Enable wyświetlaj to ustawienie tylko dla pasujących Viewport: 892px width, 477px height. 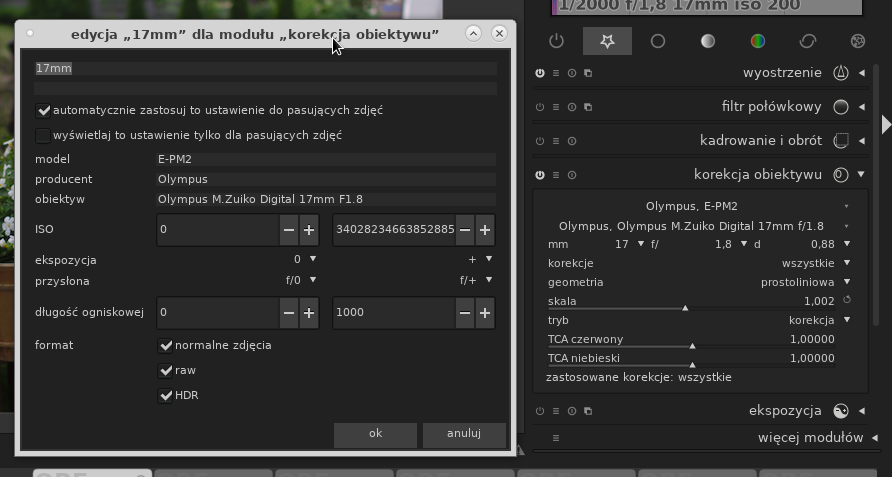tap(43, 135)
